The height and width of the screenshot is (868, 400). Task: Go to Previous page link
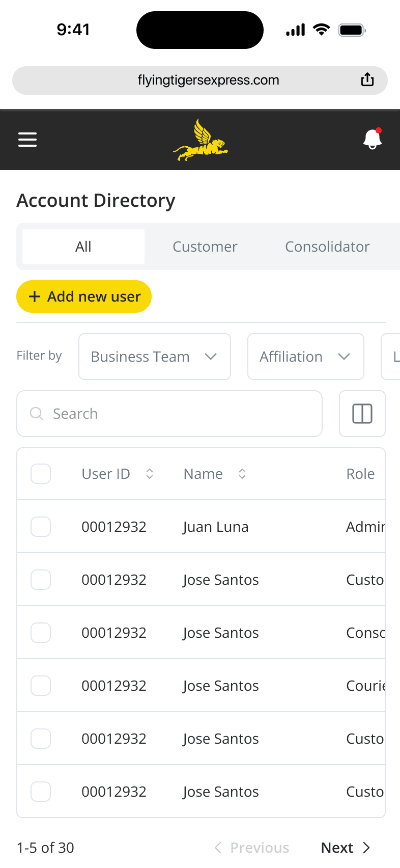[252, 848]
